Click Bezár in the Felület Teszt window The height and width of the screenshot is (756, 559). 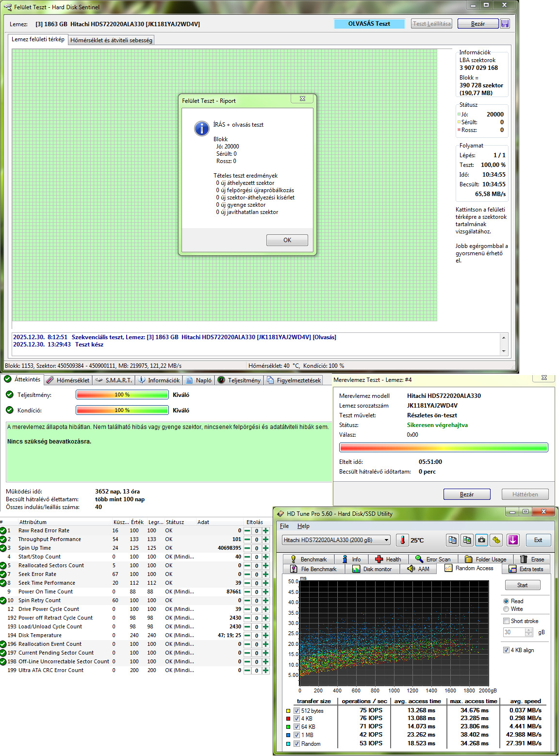coord(478,24)
